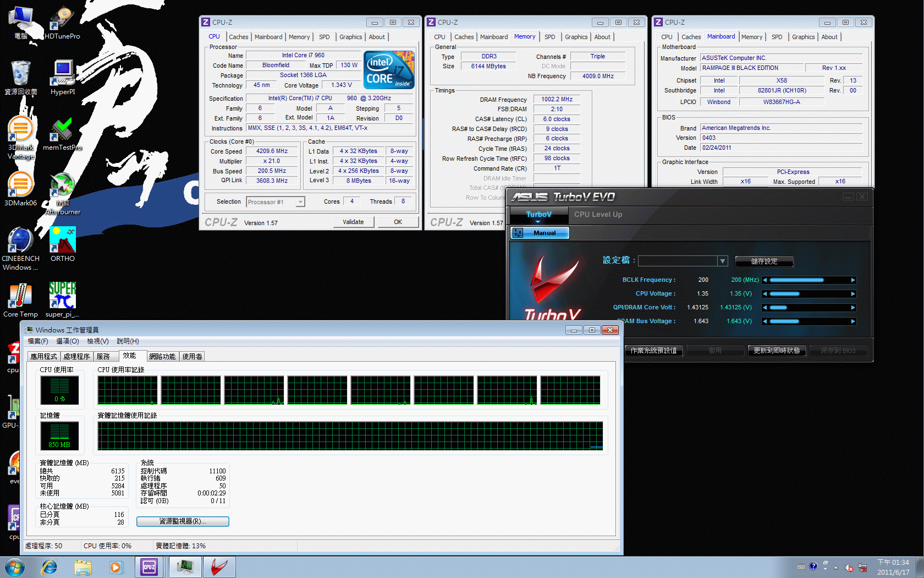
Task: Click the Intel Core i7 logo in CPU-Z
Action: point(389,70)
